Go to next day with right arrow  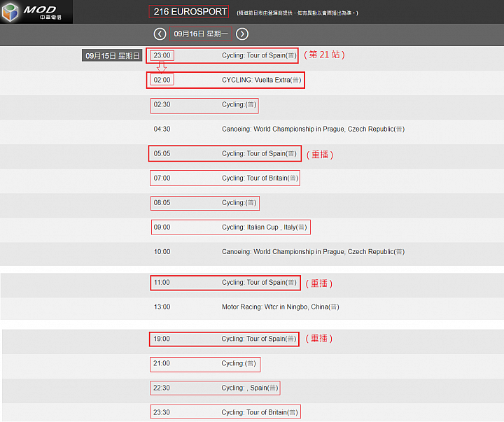click(x=242, y=34)
